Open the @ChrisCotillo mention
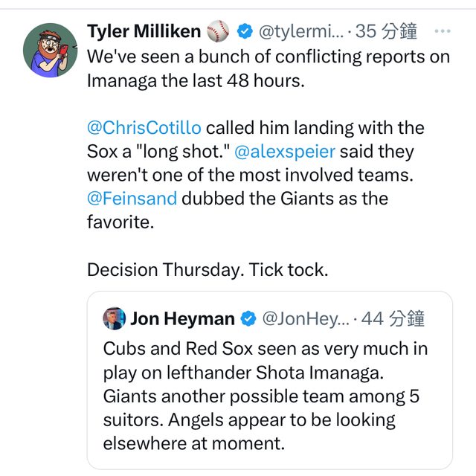 (144, 128)
